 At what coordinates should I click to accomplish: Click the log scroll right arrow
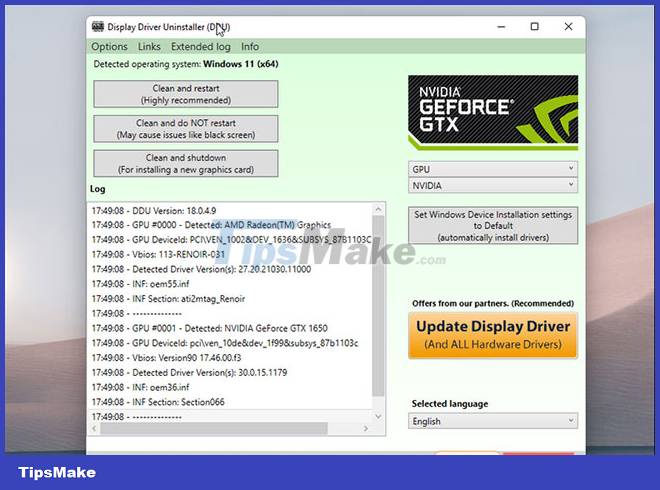(x=366, y=428)
